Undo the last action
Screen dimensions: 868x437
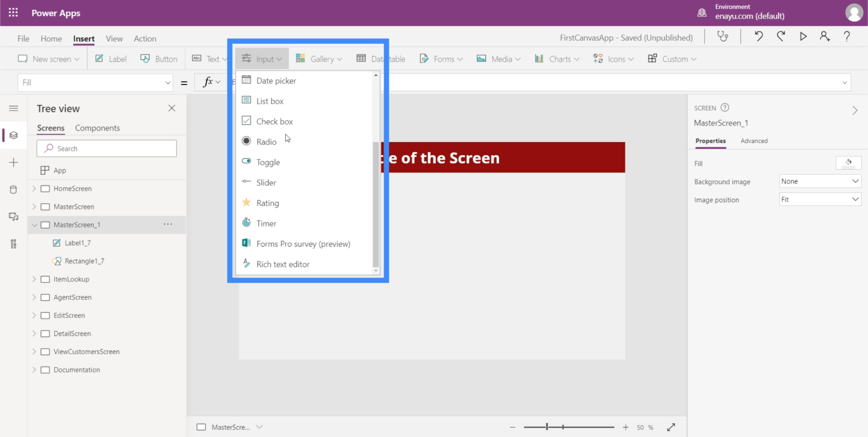click(758, 36)
